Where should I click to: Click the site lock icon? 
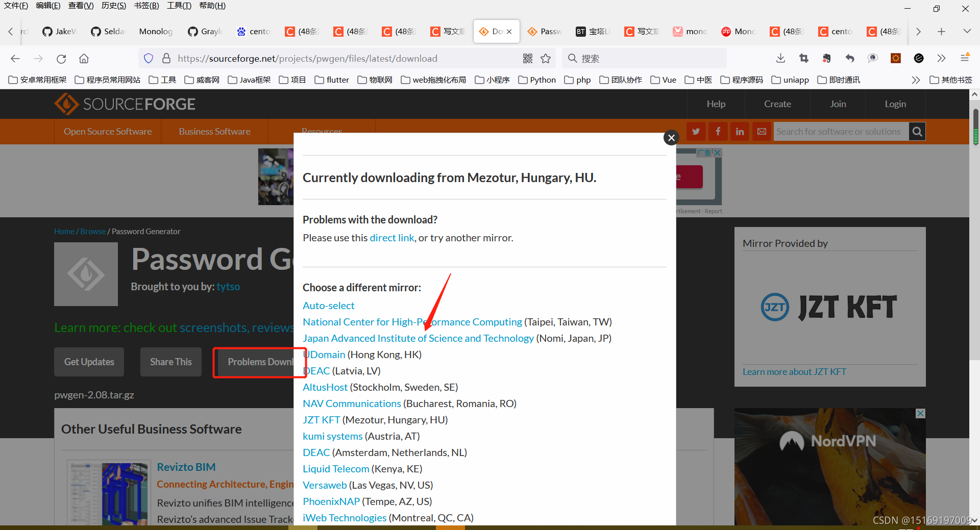pos(166,59)
